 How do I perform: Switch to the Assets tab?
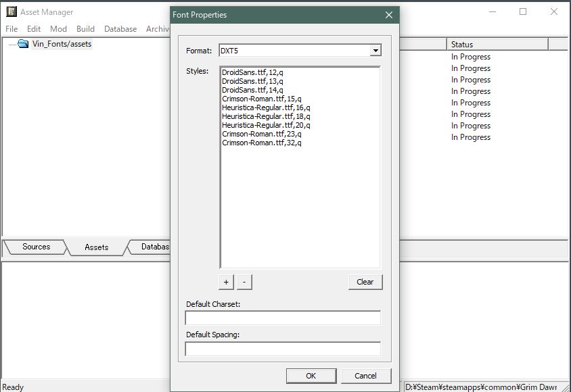96,247
